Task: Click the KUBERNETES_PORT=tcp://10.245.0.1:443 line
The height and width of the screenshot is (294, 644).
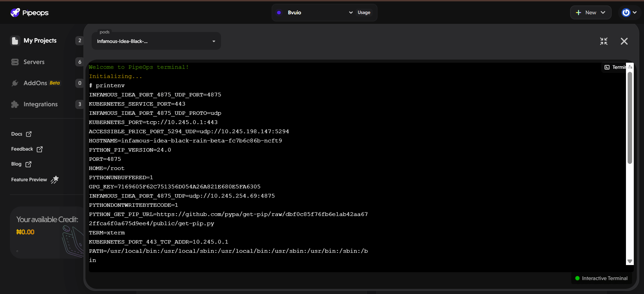Action: 153,122
